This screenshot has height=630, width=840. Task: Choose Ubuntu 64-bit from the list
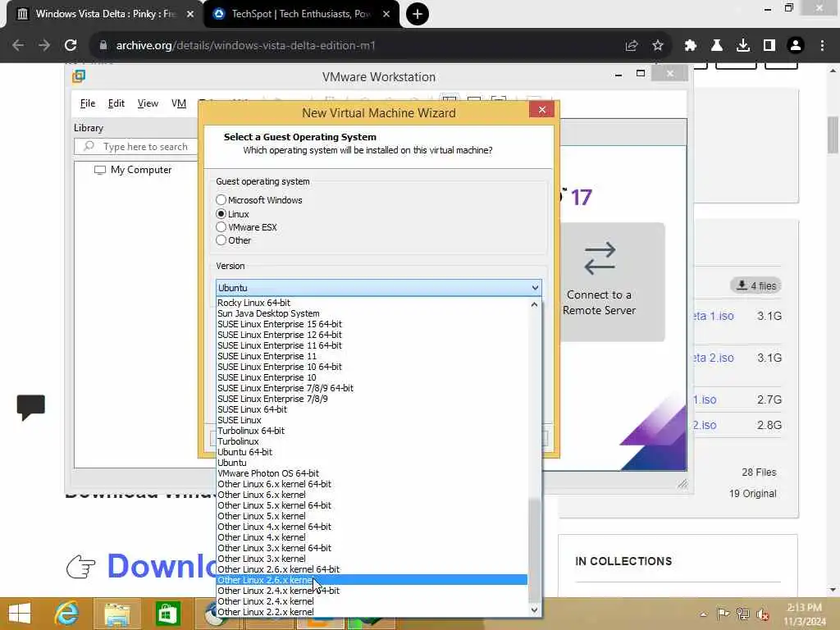pyautogui.click(x=372, y=452)
